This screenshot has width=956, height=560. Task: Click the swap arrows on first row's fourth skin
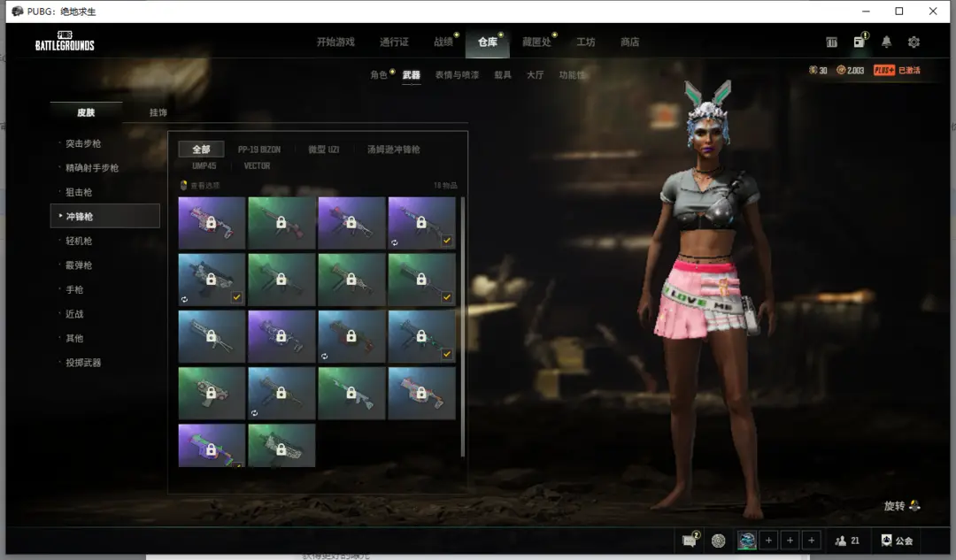click(x=395, y=242)
